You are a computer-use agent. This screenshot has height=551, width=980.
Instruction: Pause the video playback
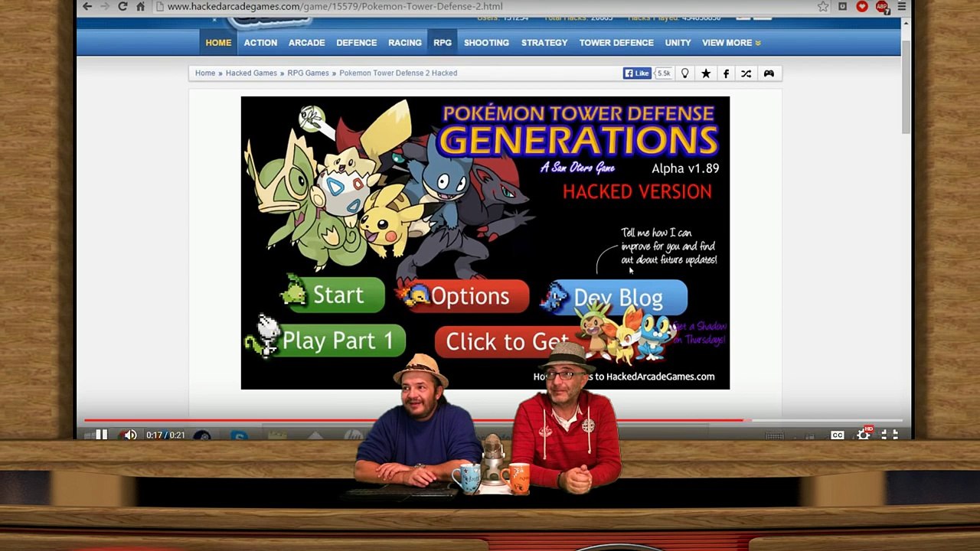[x=101, y=435]
